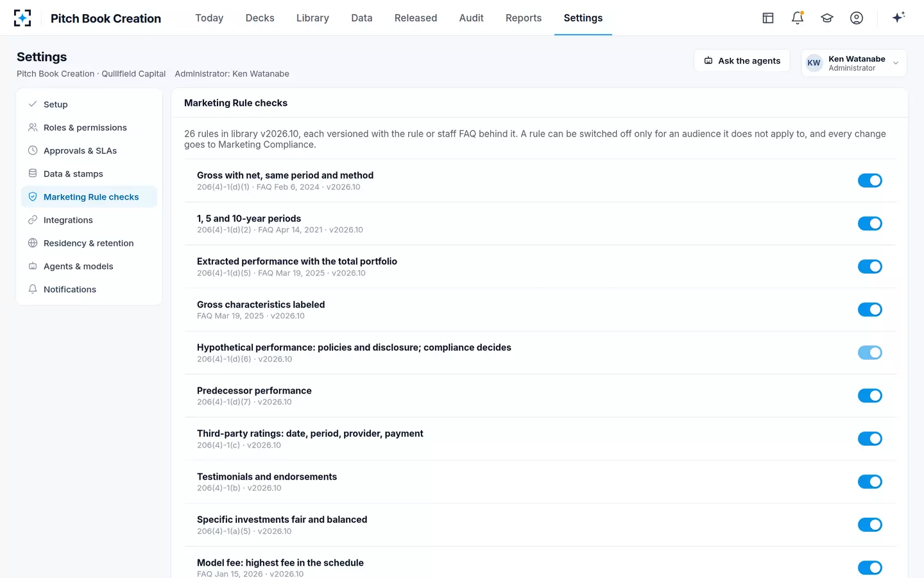Click the Data & stamps database icon

(x=33, y=173)
